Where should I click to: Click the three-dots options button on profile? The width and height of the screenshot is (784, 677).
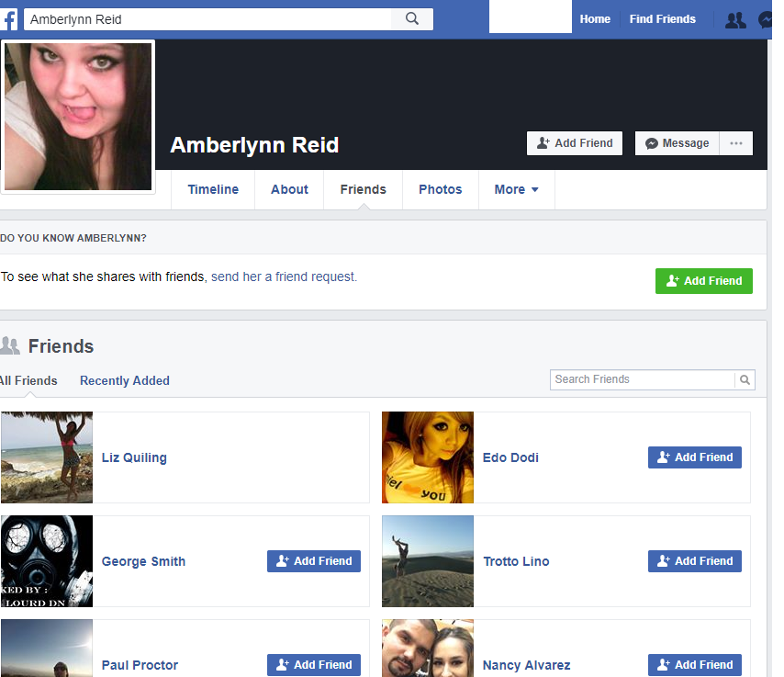coord(736,143)
